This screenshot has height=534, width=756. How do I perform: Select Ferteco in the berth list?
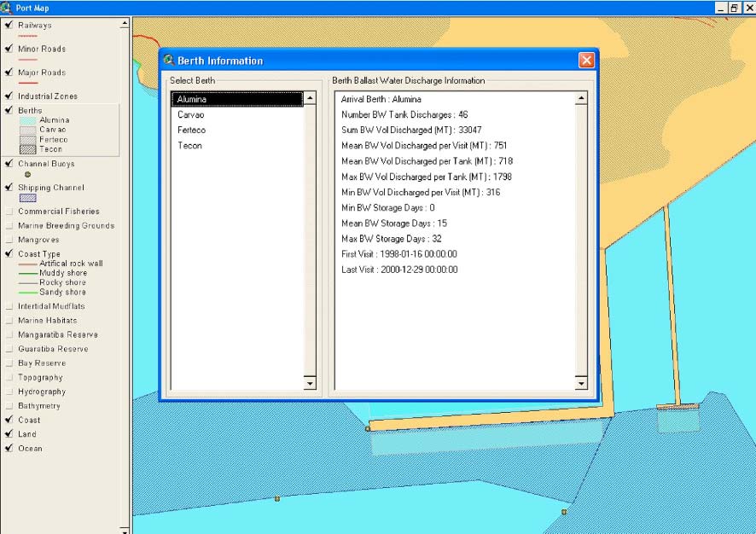tap(191, 130)
